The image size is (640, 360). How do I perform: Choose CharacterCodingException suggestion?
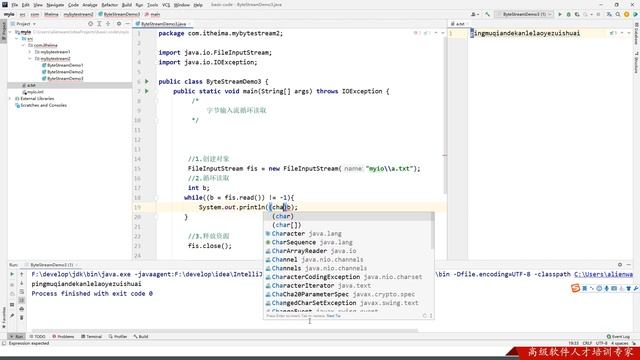(348, 277)
